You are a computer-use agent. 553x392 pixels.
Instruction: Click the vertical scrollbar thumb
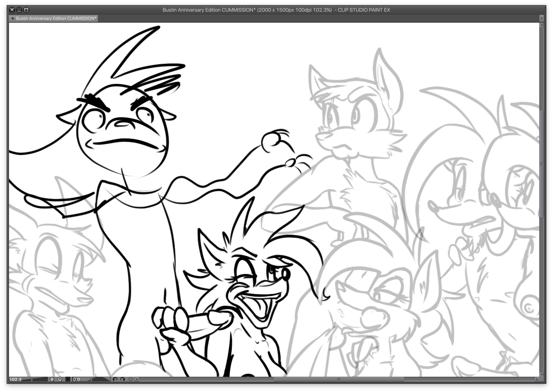tap(542, 164)
